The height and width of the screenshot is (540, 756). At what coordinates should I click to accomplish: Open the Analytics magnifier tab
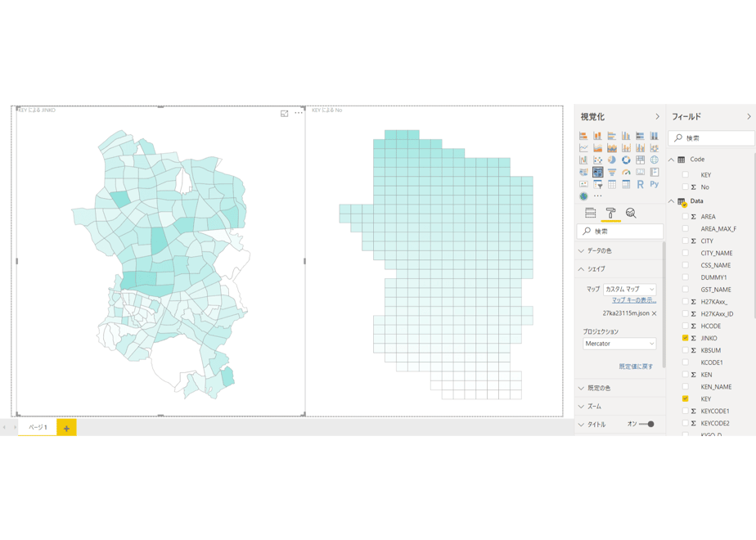click(x=631, y=213)
